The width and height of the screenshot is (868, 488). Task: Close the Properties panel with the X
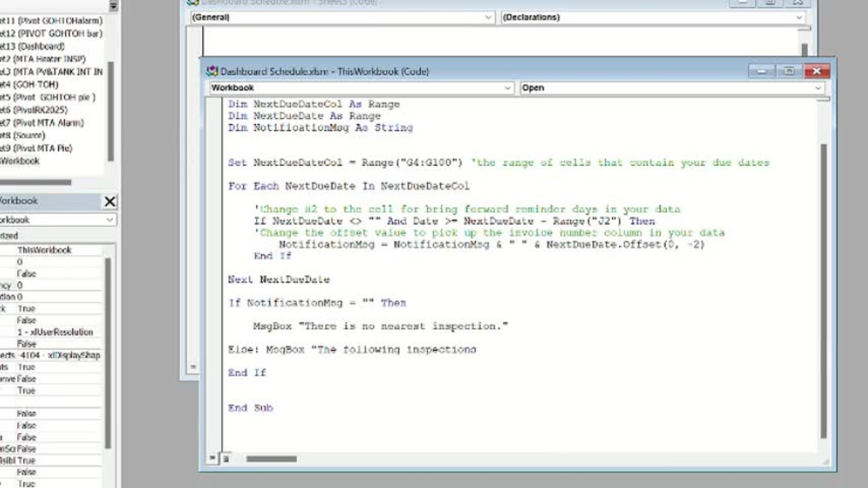pos(109,201)
